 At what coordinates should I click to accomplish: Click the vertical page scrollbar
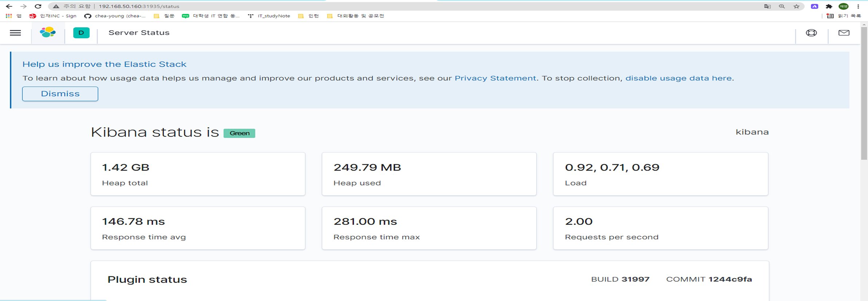pos(864,93)
